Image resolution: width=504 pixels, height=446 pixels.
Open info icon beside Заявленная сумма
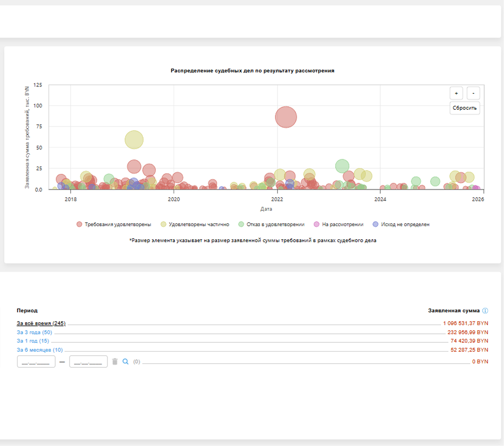coord(485,310)
